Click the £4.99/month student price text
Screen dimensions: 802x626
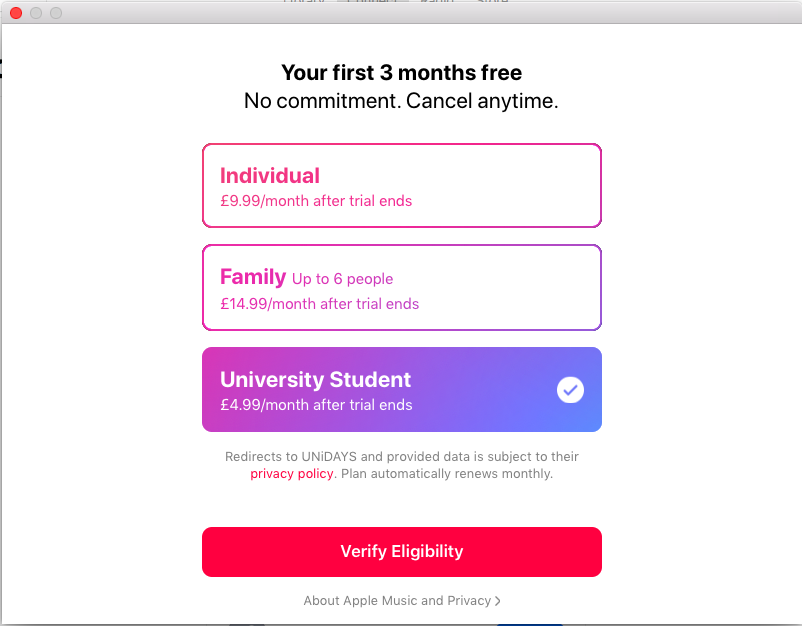(x=316, y=405)
